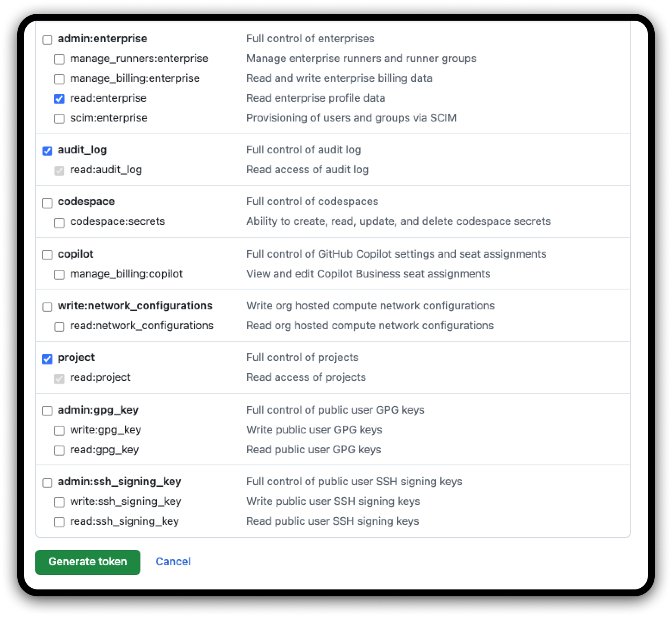Enable manage_runners:enterprise scope
Screen dimensions: 672x617
coord(59,59)
